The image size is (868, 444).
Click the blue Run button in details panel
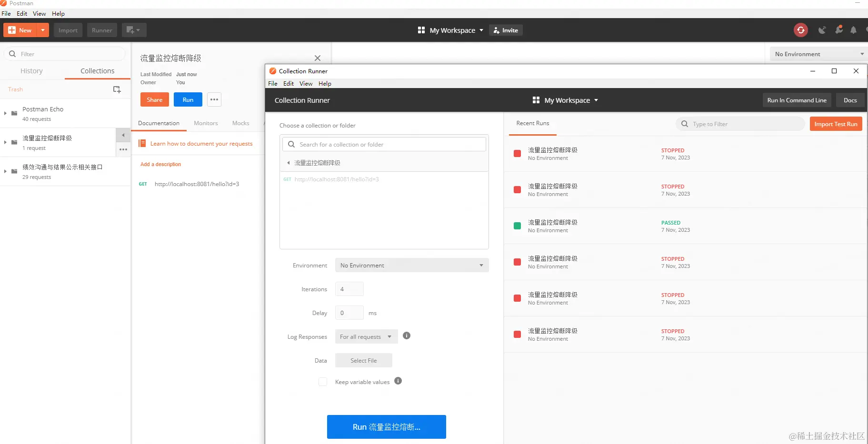188,99
